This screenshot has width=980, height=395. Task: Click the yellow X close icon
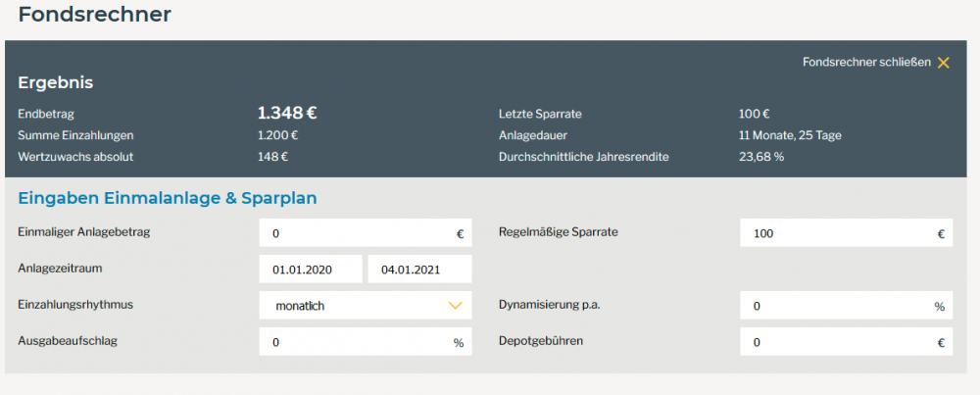tap(943, 63)
